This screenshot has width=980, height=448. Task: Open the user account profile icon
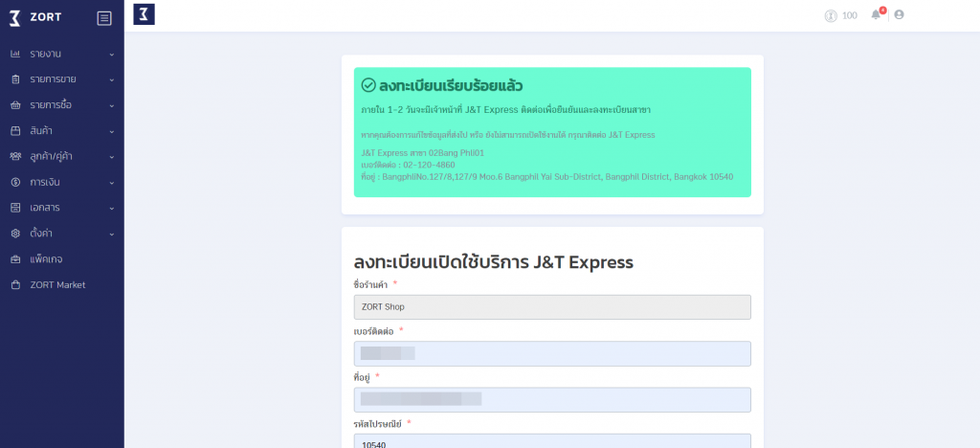[899, 14]
